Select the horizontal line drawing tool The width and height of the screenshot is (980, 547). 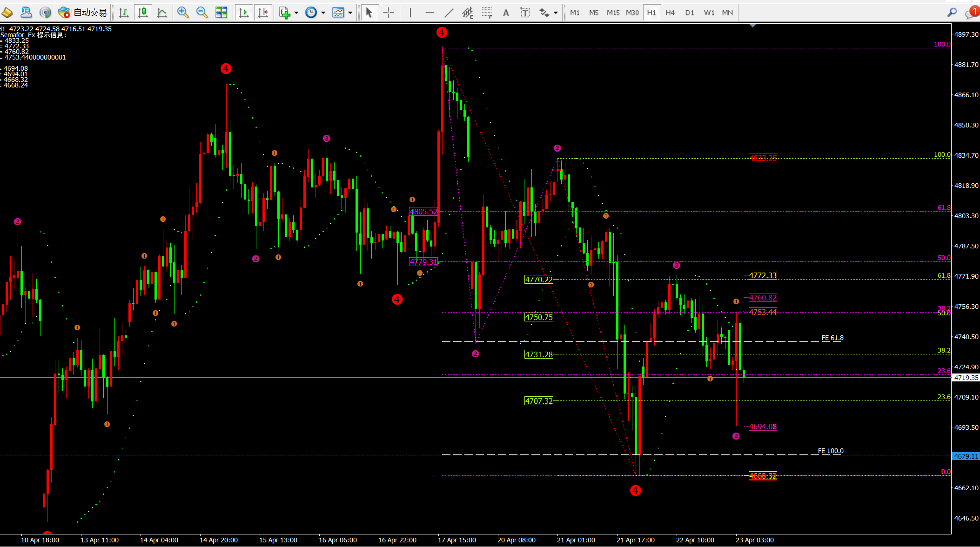click(x=430, y=13)
